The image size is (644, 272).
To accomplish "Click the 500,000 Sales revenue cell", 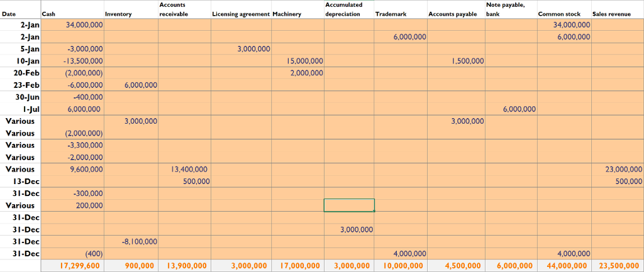I will pyautogui.click(x=618, y=182).
